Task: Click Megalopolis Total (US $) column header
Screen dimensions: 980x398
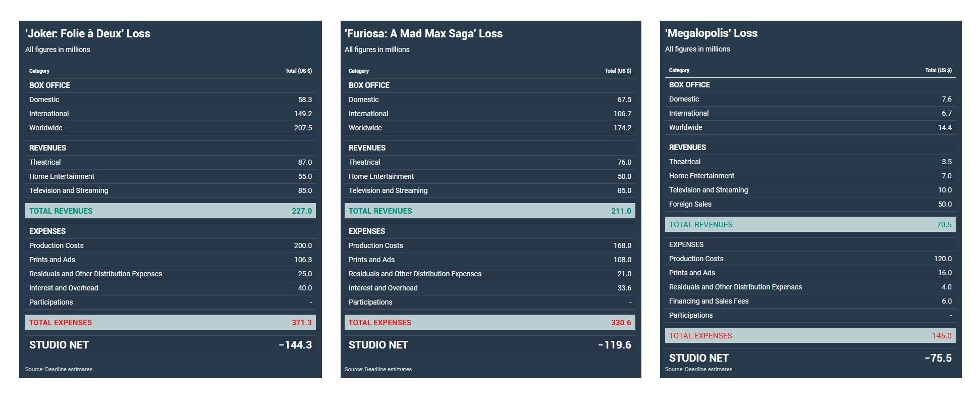Action: (x=939, y=70)
